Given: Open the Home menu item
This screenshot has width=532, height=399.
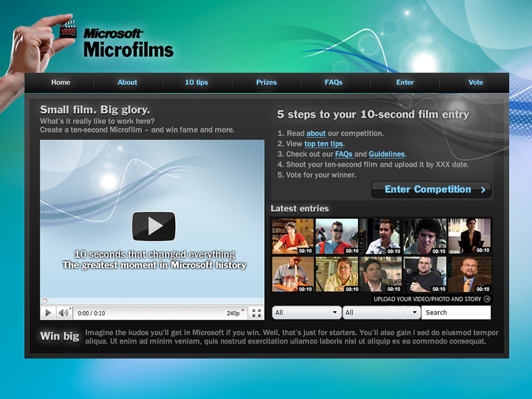Looking at the screenshot, I should click(x=60, y=82).
